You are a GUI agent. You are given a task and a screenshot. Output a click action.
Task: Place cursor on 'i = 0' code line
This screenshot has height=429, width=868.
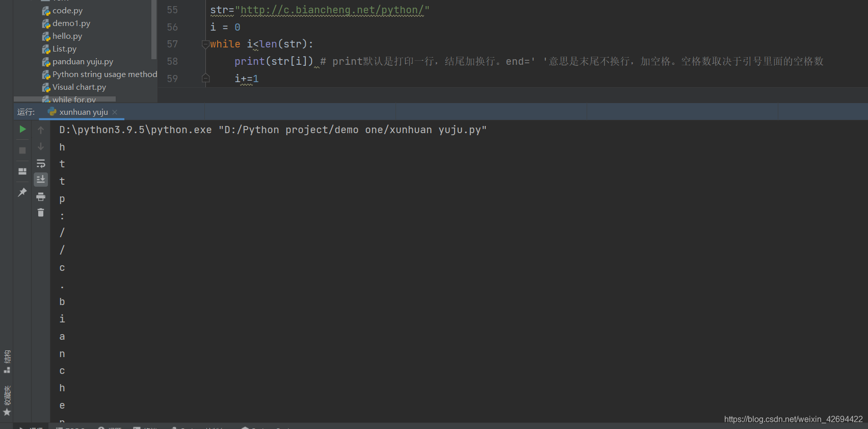coord(225,27)
